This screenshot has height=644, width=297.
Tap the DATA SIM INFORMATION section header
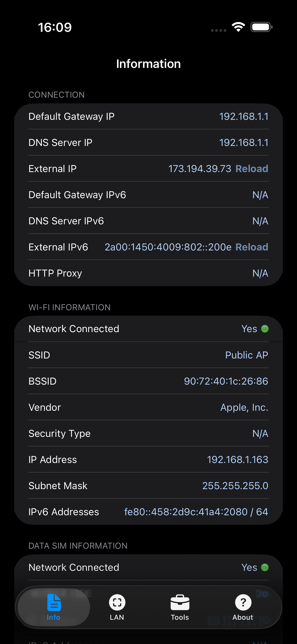[x=78, y=546]
